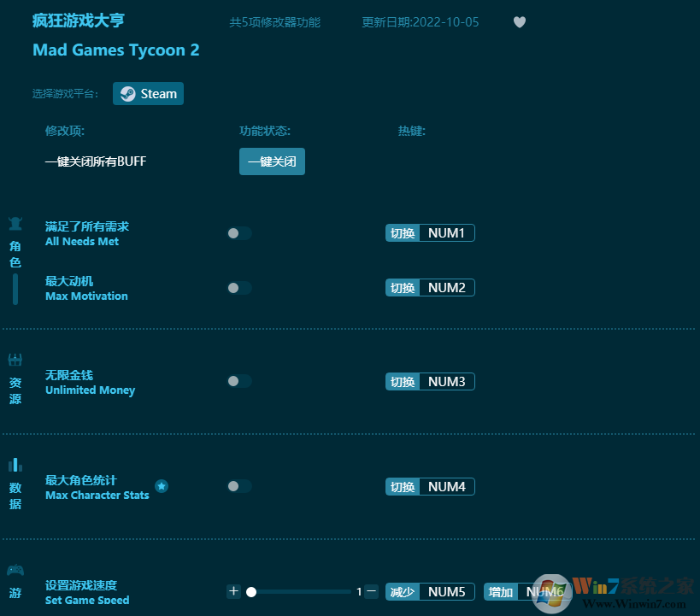Viewport: 700px width, 616px height.
Task: Click the gamepad icon in the sidebar
Action: (x=15, y=570)
